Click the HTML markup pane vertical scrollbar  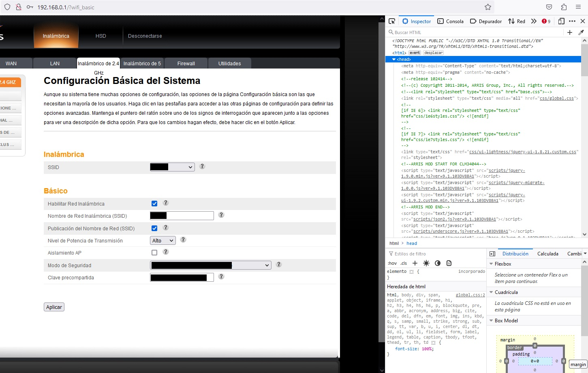(584, 137)
